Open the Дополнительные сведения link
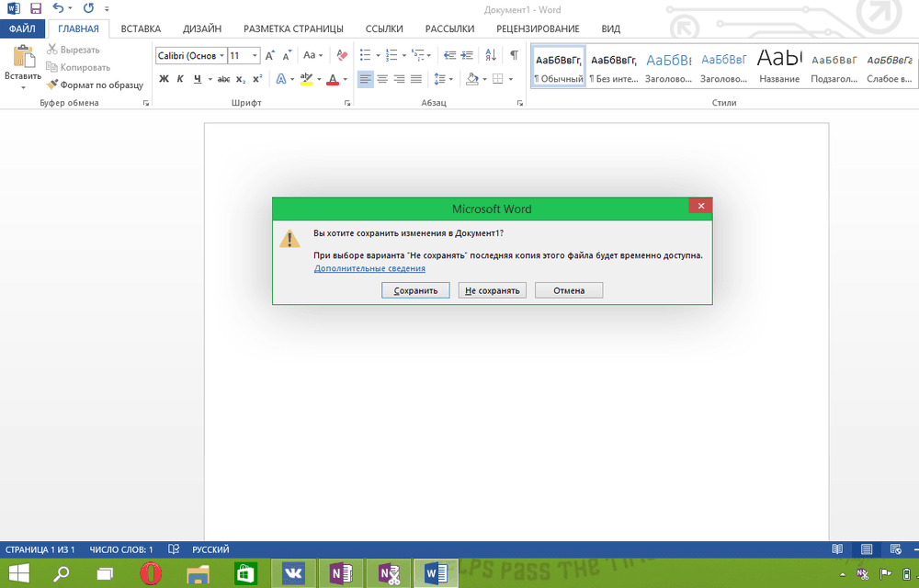This screenshot has height=588, width=919. pos(369,268)
